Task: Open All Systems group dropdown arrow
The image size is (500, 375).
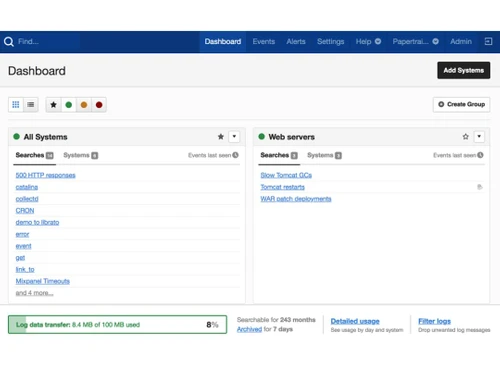Action: point(234,137)
